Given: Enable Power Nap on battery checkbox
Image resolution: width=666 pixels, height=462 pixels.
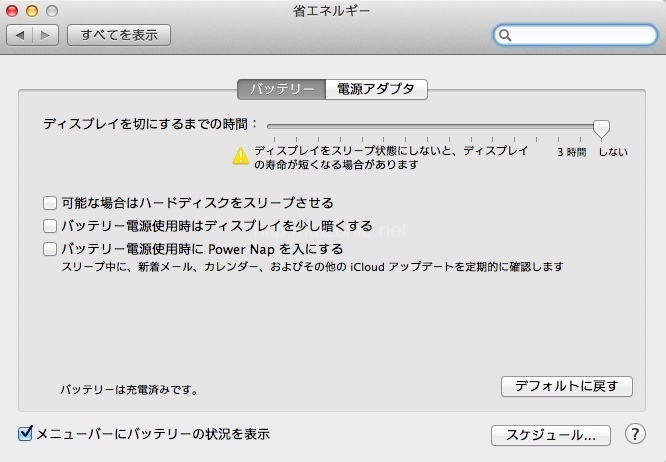Looking at the screenshot, I should point(50,249).
